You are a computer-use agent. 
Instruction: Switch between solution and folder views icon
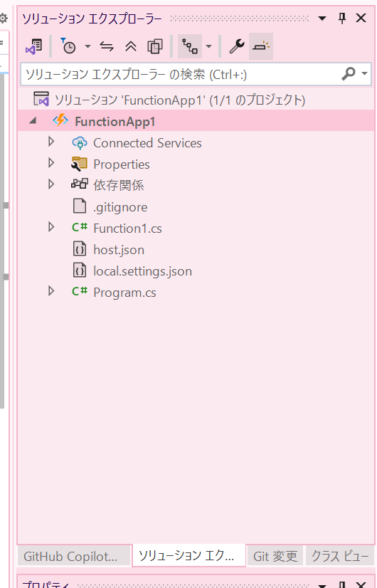click(34, 46)
